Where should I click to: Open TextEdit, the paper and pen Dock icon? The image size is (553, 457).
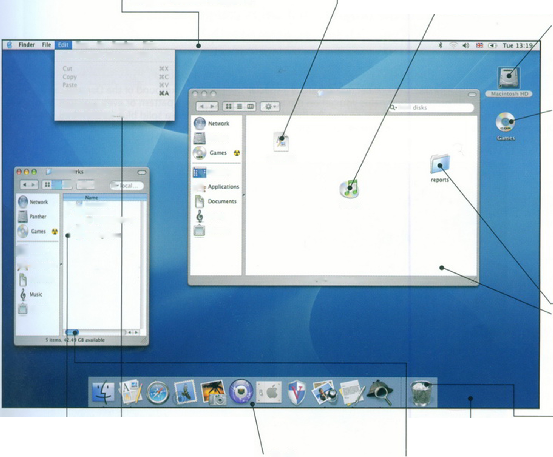(x=351, y=392)
